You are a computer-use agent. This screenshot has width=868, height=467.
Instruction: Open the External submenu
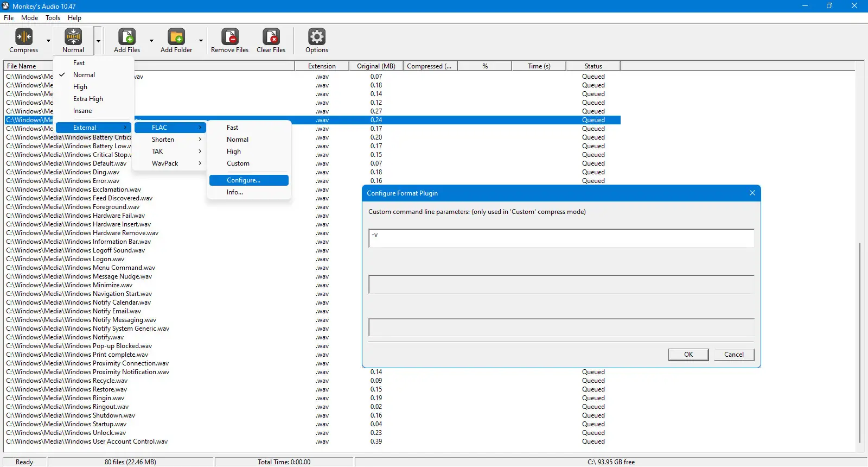94,128
